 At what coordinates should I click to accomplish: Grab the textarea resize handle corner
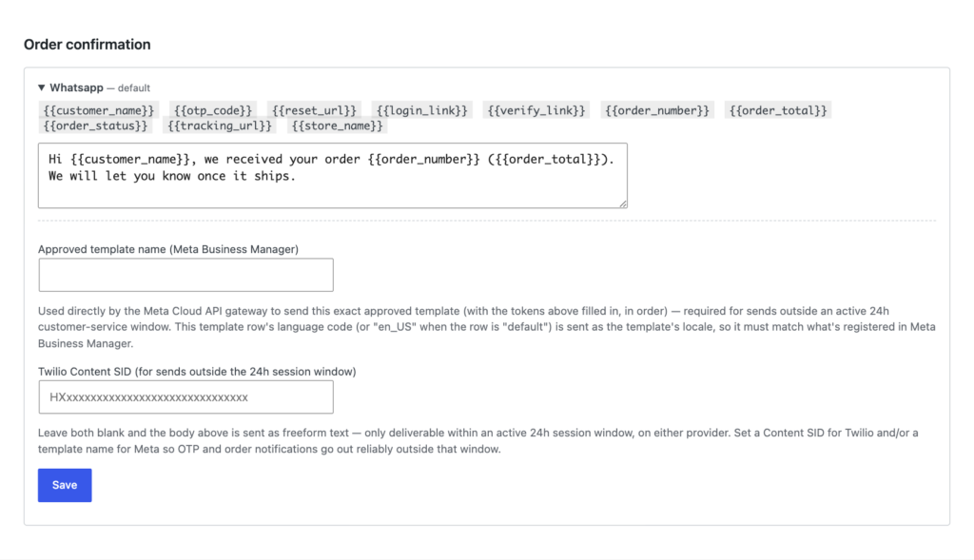pos(622,203)
